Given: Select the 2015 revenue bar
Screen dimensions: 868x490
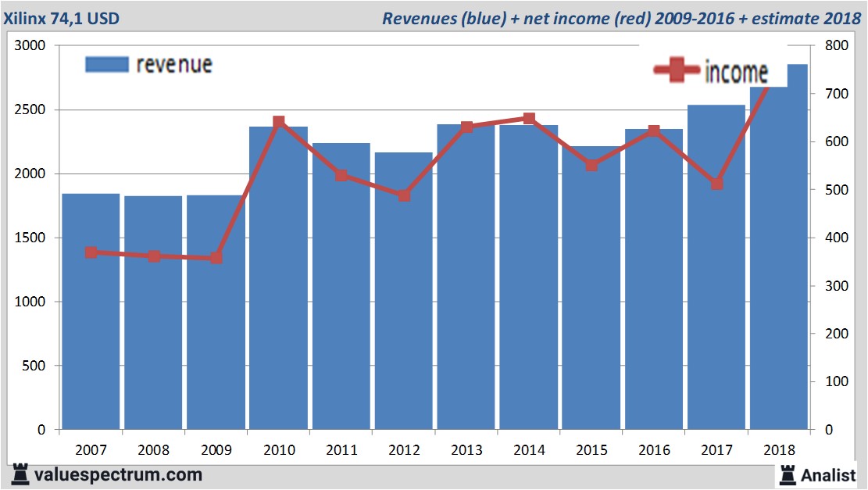Looking at the screenshot, I should pyautogui.click(x=591, y=288).
